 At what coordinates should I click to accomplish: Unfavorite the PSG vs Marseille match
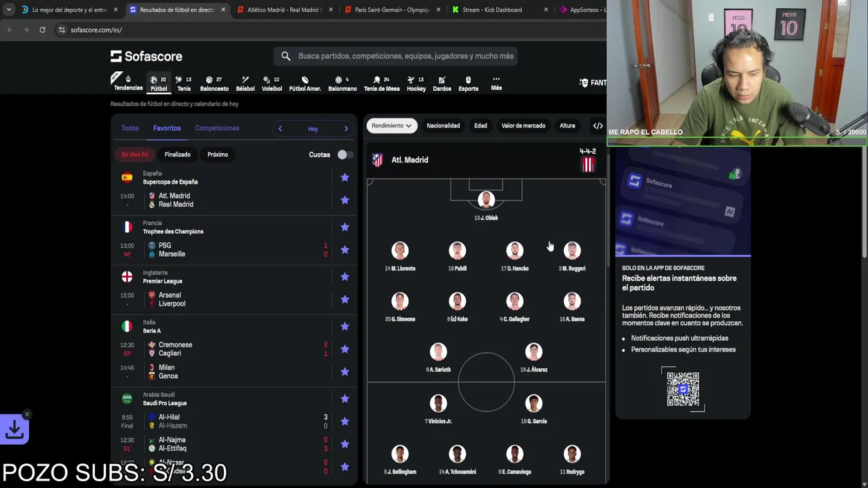(x=344, y=249)
